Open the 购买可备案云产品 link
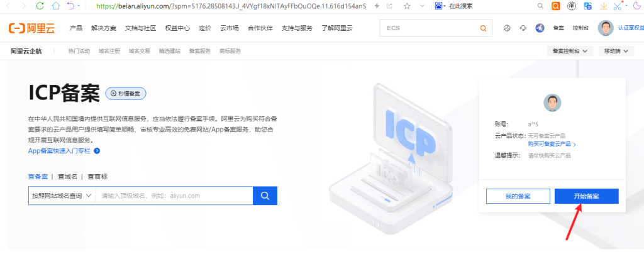 coord(552,144)
